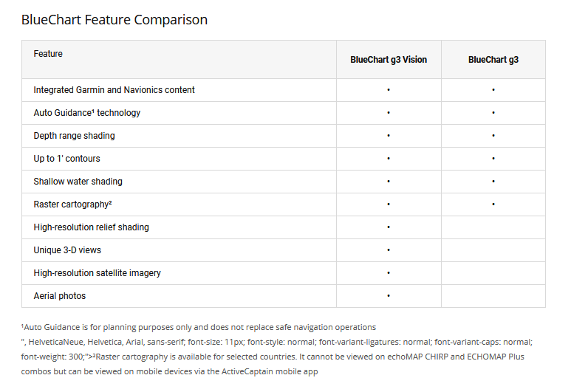Screen dimensions: 571x392
Task: Click the Shallow water shading label
Action: (78, 182)
